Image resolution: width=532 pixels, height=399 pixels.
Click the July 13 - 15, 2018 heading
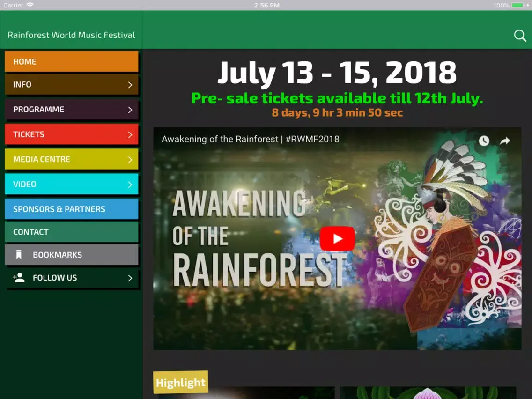click(337, 73)
